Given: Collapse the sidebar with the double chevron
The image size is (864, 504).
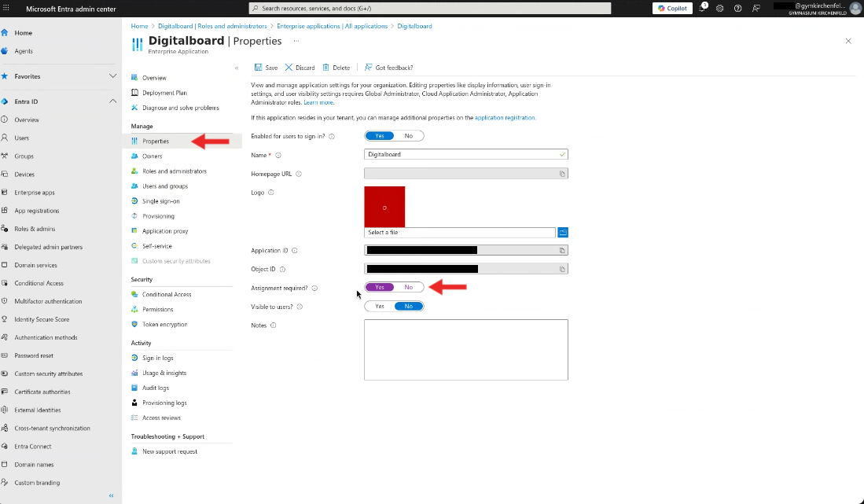Looking at the screenshot, I should (111, 495).
